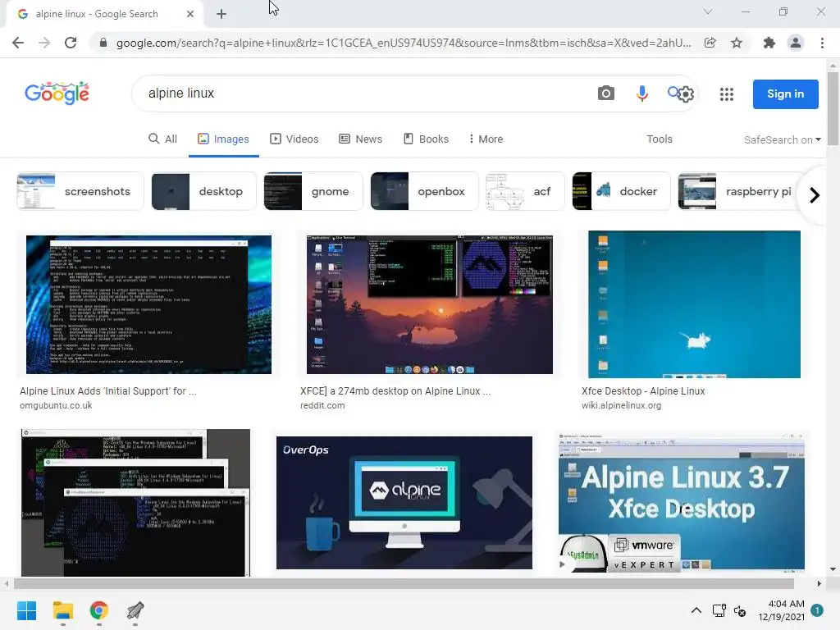Open the Google apps grid
Screen dimensions: 840x630
pyautogui.click(x=727, y=94)
